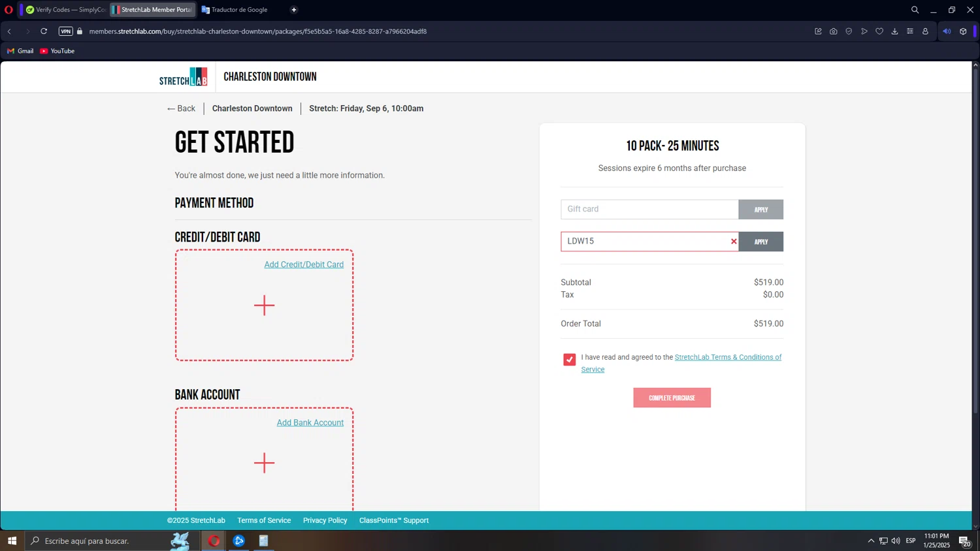Reload the page with the refresh icon
Image resolution: width=980 pixels, height=551 pixels.
point(44,31)
